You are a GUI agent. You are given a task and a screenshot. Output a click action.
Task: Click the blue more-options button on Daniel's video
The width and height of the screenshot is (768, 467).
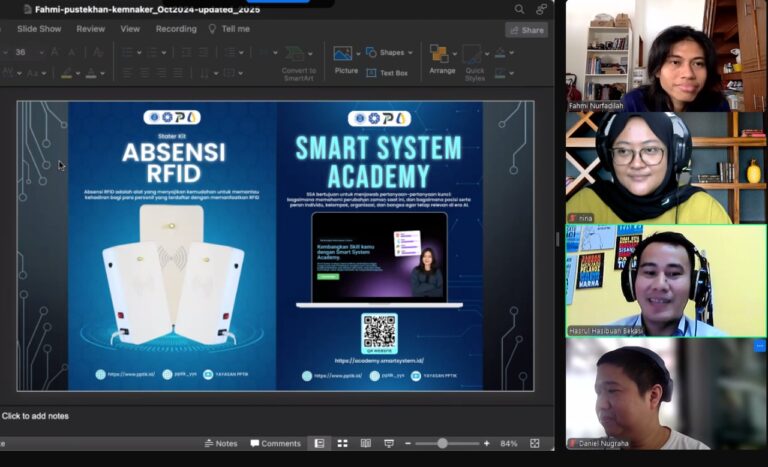[x=759, y=345]
